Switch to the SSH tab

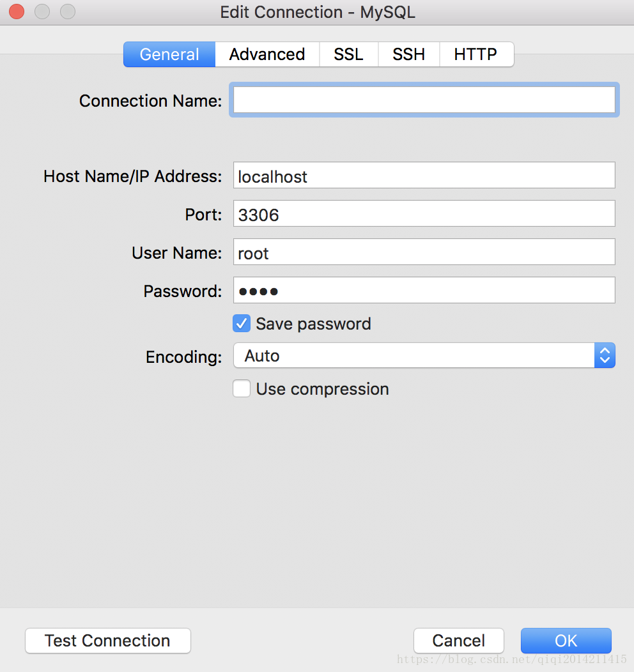coord(408,54)
